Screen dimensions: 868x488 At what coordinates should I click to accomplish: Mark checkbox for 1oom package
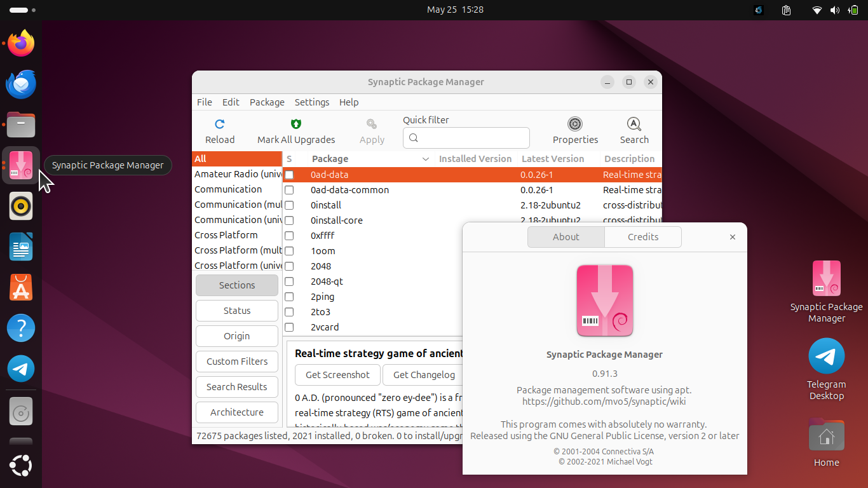click(289, 251)
